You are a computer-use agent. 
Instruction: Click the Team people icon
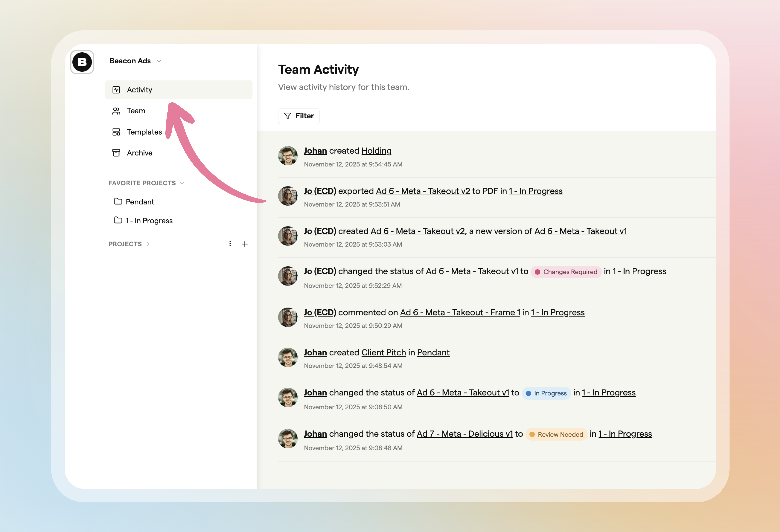click(x=116, y=111)
